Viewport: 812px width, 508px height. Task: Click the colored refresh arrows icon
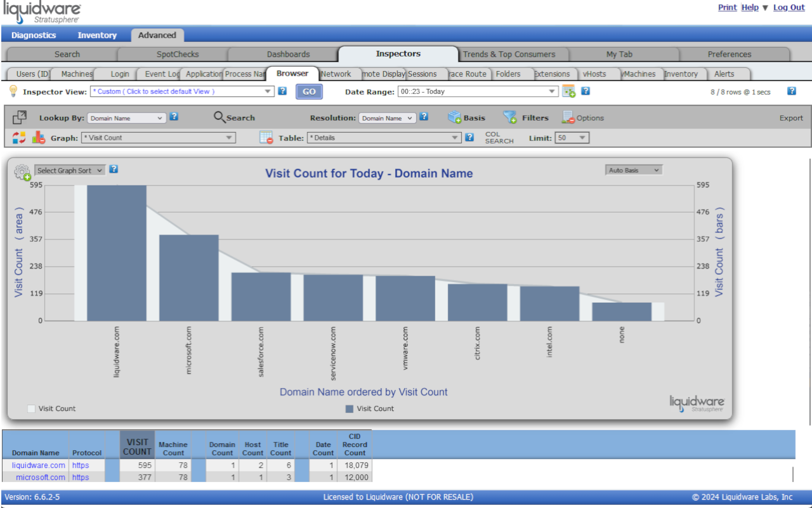(x=18, y=137)
